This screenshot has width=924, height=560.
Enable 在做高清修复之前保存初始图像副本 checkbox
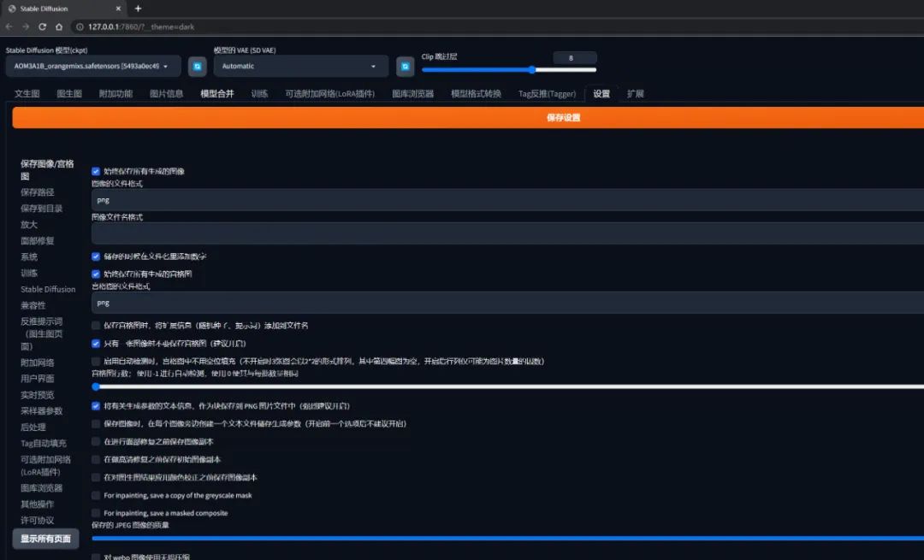(x=96, y=460)
